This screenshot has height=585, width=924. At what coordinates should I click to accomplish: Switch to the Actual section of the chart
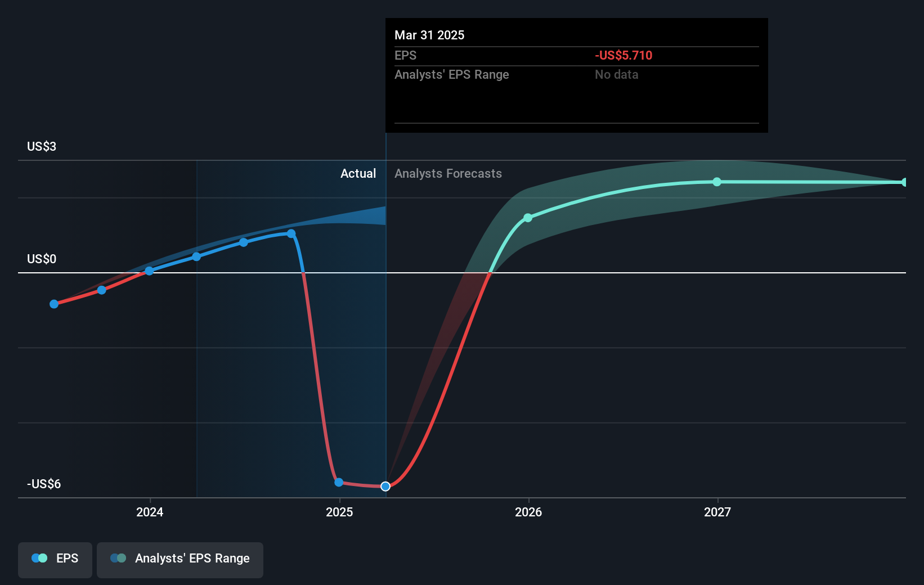point(358,173)
